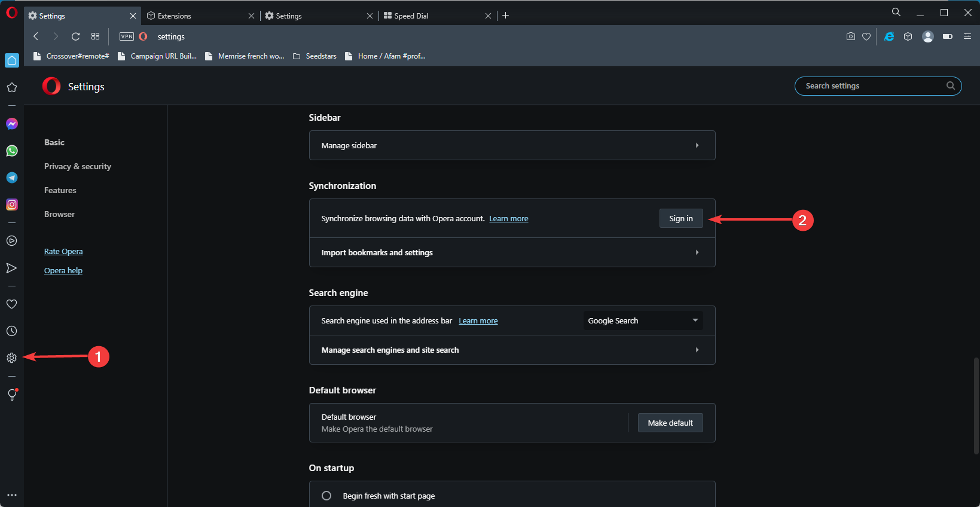Click the settings gear in the sidebar
This screenshot has width=980, height=507.
pos(11,358)
